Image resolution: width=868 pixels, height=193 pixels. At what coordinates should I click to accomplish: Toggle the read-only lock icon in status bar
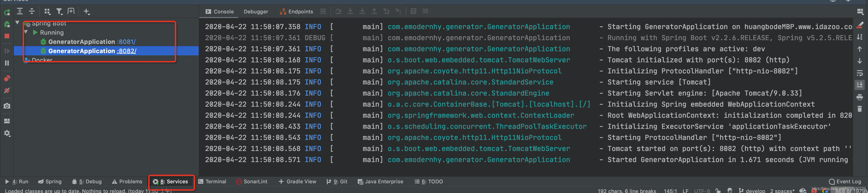(x=718, y=191)
